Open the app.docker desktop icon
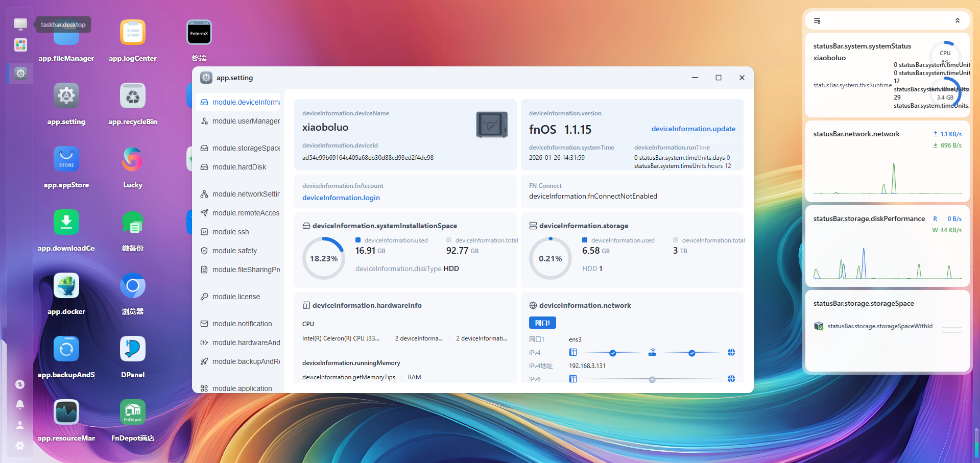This screenshot has width=980, height=463. pyautogui.click(x=66, y=285)
